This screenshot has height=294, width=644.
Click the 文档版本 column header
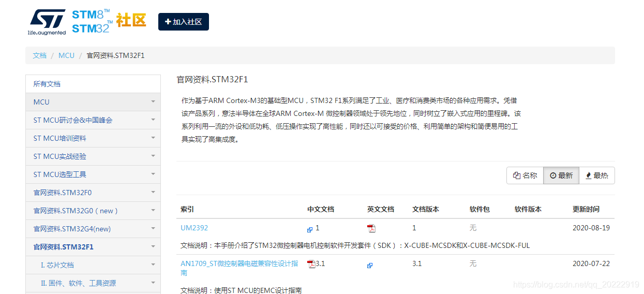(426, 209)
